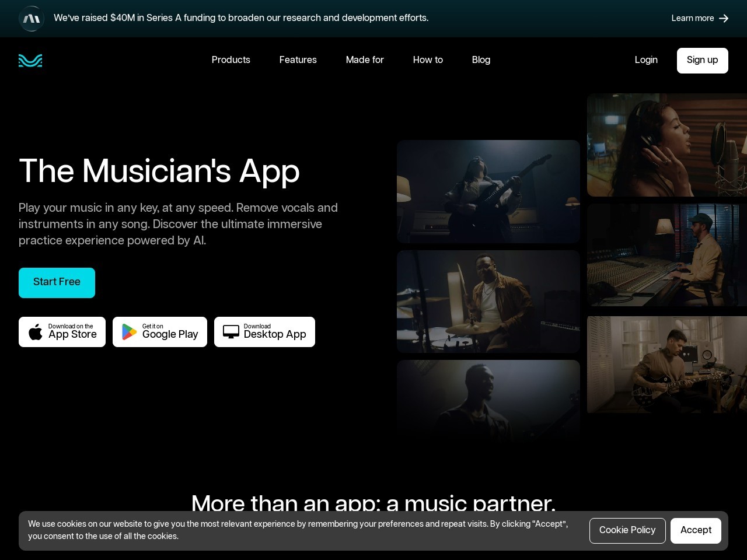Select the guitarist video thumbnail
Image resolution: width=747 pixels, height=560 pixels.
(x=488, y=191)
